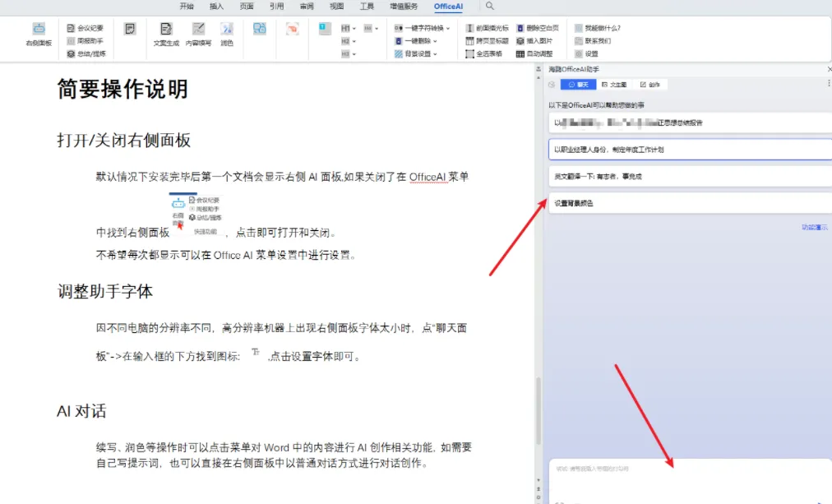The width and height of the screenshot is (832, 504).
Task: Choose suggestion ending 思想总结报告
Action: click(x=690, y=123)
